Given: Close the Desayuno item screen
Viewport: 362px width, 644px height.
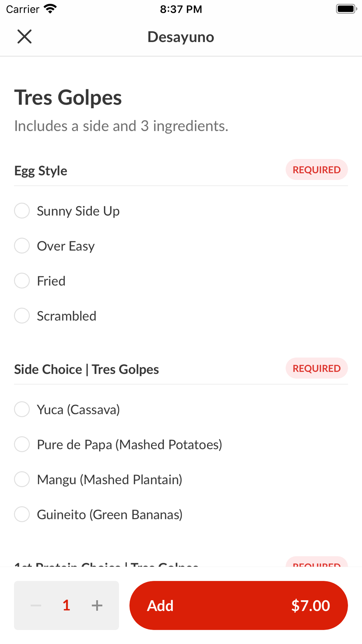Looking at the screenshot, I should [25, 37].
